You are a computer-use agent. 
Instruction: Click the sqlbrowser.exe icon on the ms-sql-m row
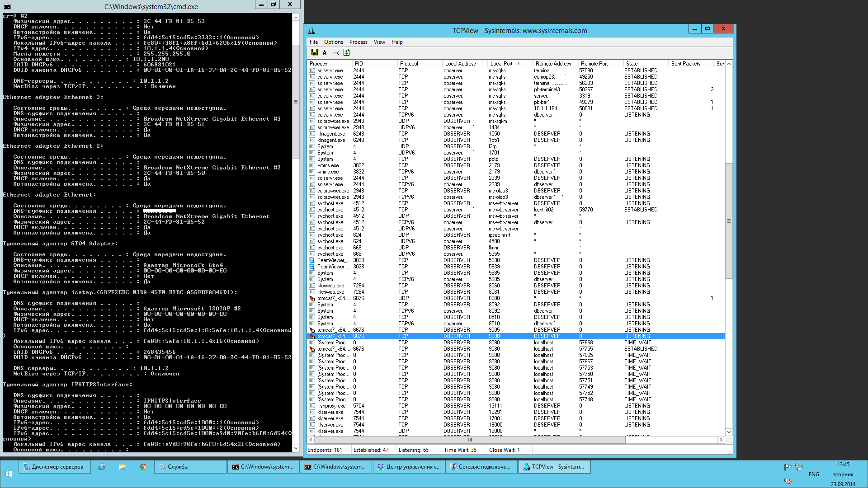[312, 121]
